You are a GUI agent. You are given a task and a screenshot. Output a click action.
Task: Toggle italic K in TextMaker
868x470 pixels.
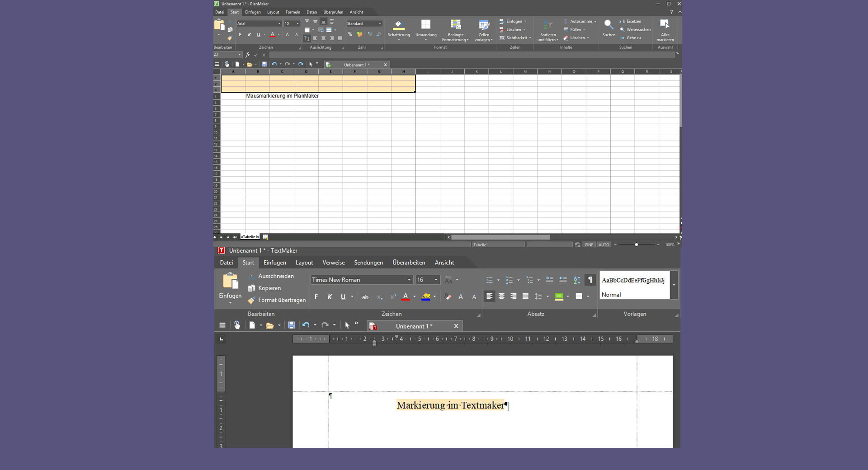(330, 297)
